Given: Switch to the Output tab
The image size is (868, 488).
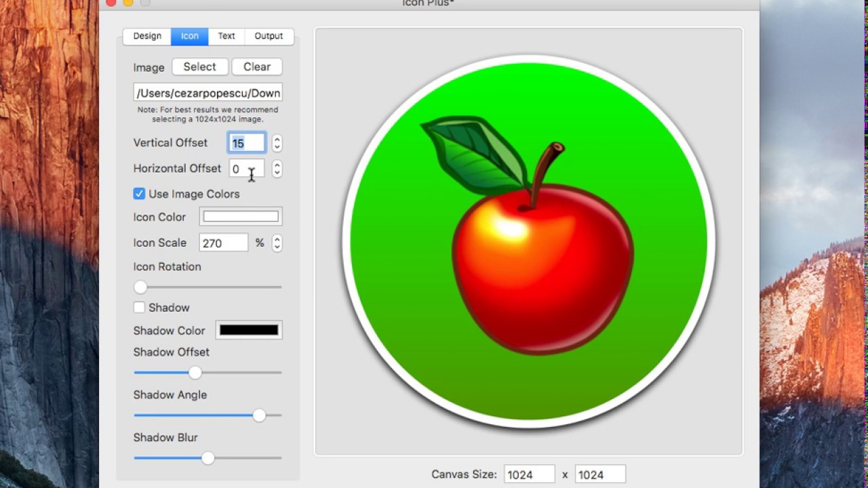Looking at the screenshot, I should coord(269,36).
